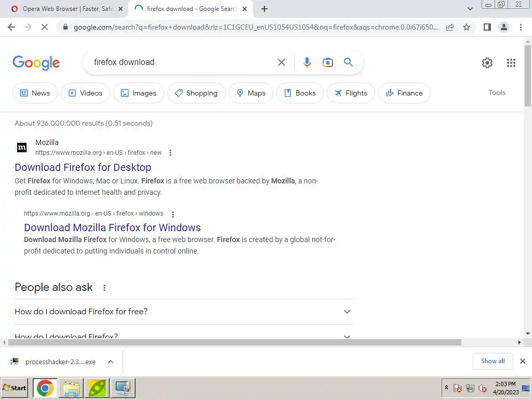Stop loading the page
The image size is (532, 399).
(45, 27)
